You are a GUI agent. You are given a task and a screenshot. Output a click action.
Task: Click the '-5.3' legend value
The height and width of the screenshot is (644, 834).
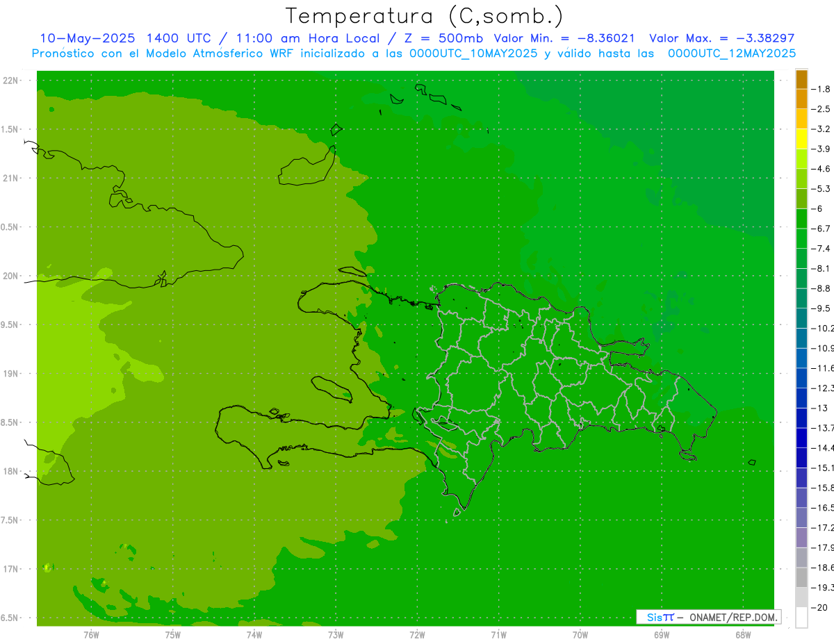[x=822, y=188]
